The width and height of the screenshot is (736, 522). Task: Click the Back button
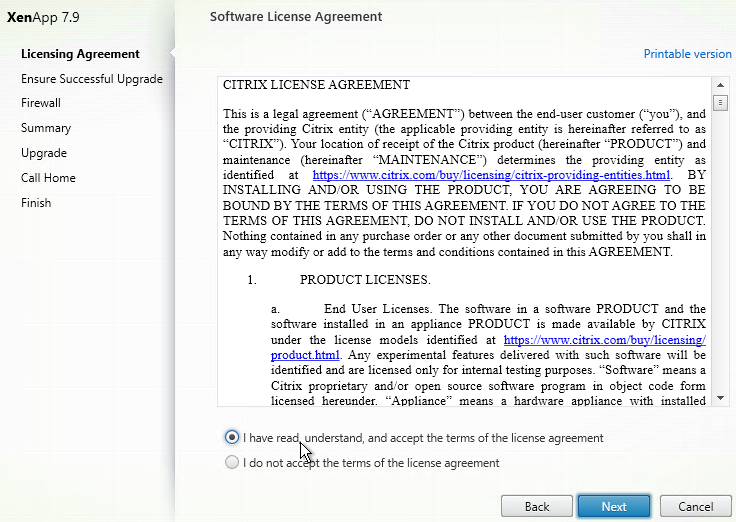point(537,507)
